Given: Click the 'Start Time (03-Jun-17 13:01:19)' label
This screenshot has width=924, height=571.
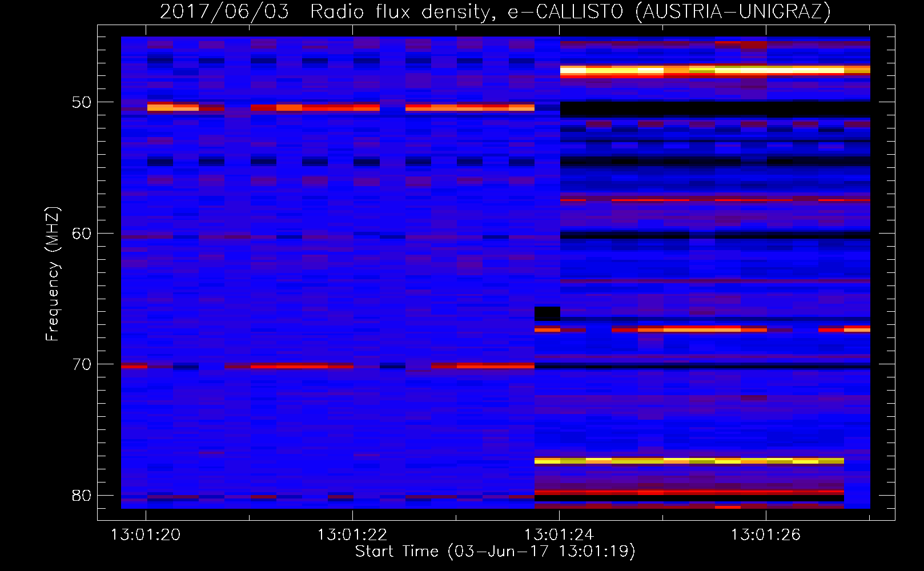Looking at the screenshot, I should coord(495,552).
